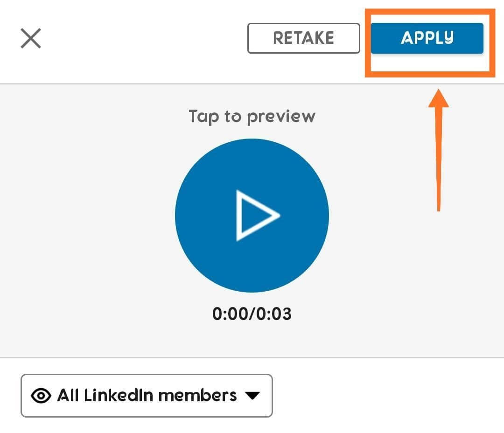This screenshot has width=504, height=433.
Task: Play the recorded audio preview
Action: point(252,215)
